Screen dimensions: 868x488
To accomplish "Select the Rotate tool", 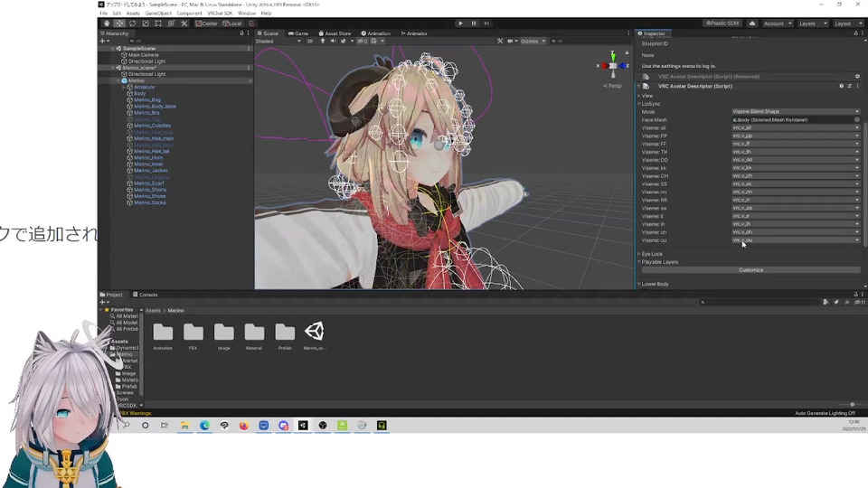I will (x=132, y=23).
